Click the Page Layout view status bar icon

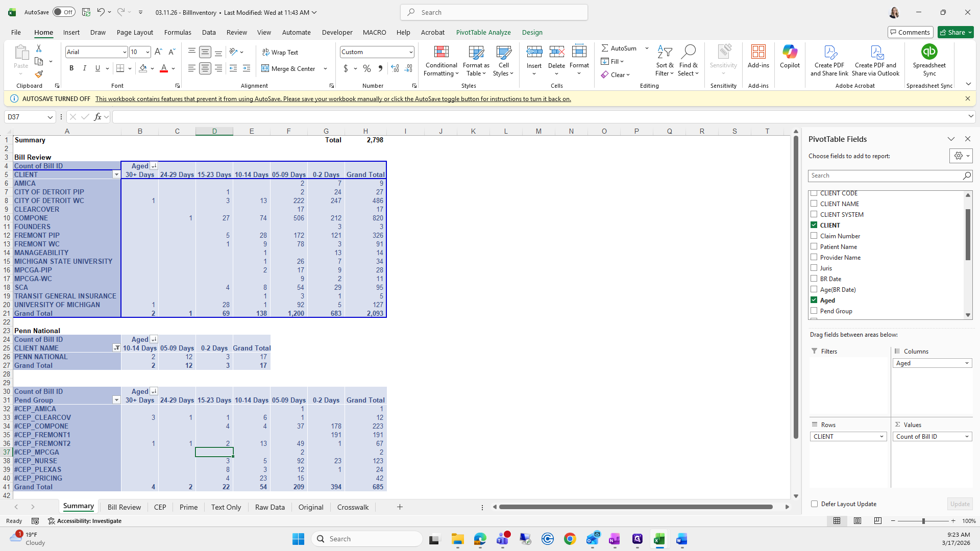point(857,521)
